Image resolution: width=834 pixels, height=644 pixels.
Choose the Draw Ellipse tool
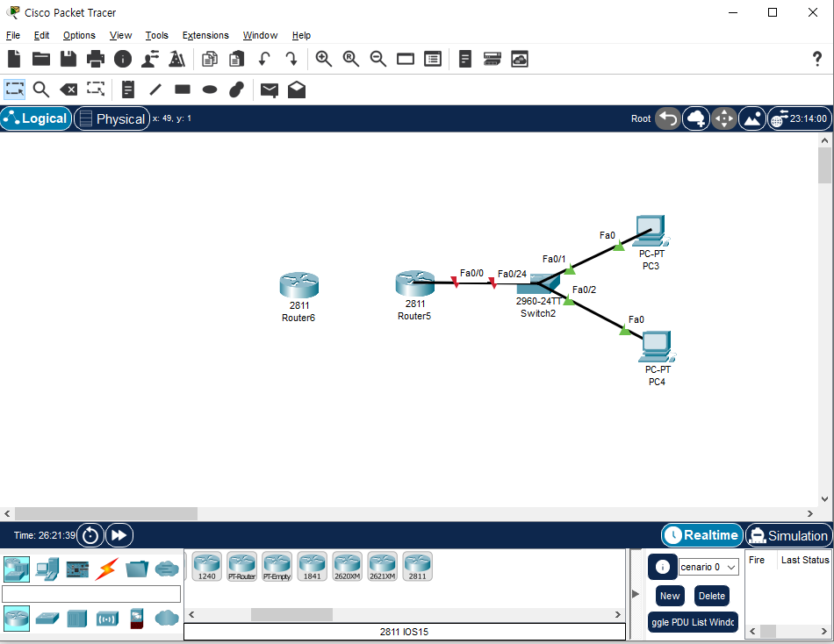210,89
